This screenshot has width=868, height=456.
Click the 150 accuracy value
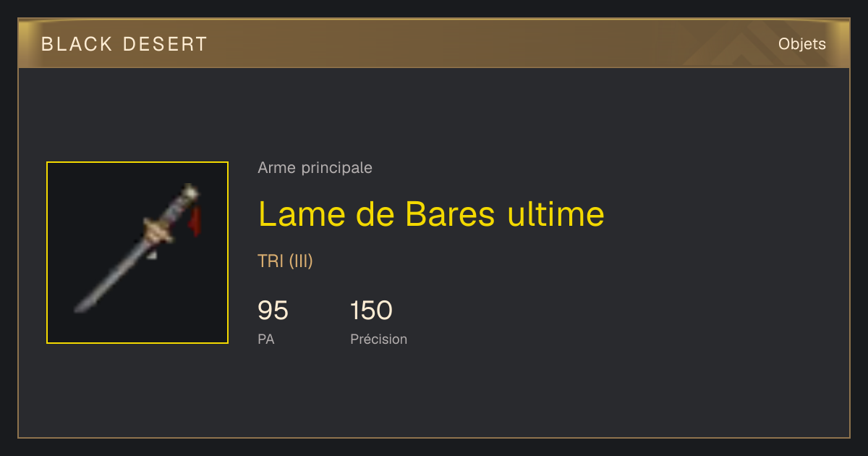click(x=371, y=311)
